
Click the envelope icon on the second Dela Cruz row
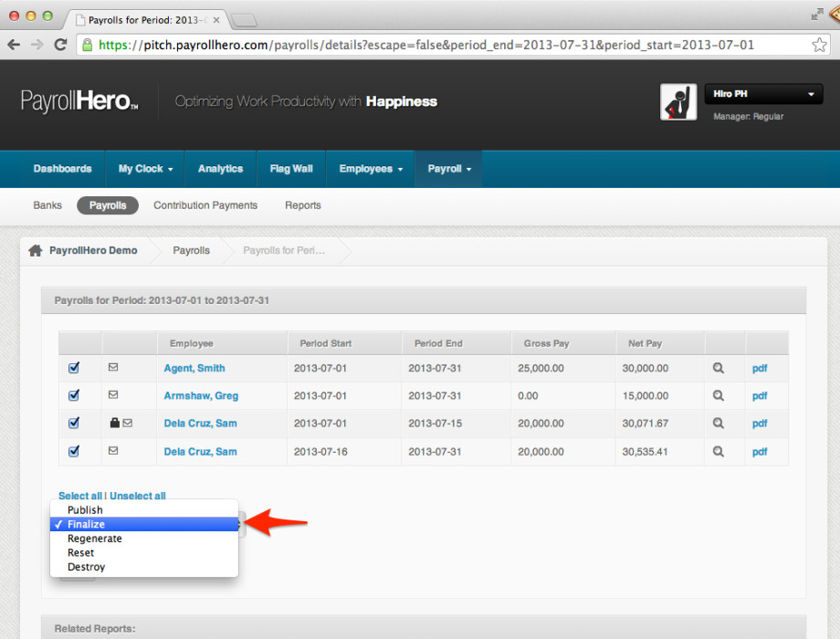point(130,451)
